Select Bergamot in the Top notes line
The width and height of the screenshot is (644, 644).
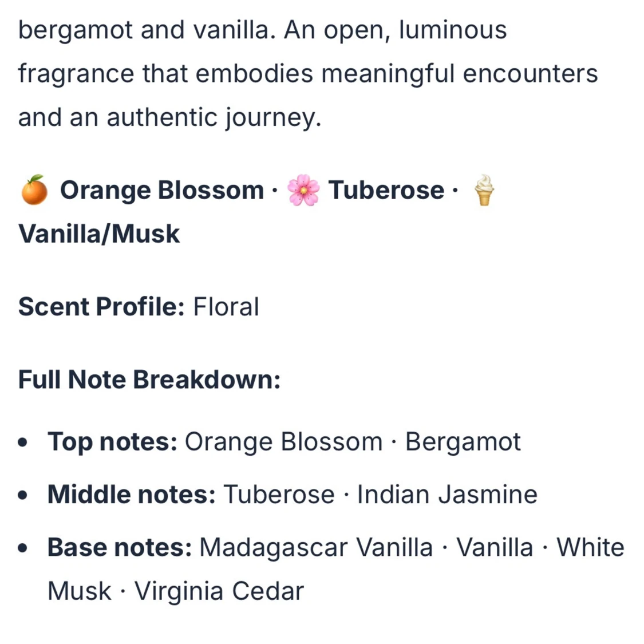coord(463,442)
